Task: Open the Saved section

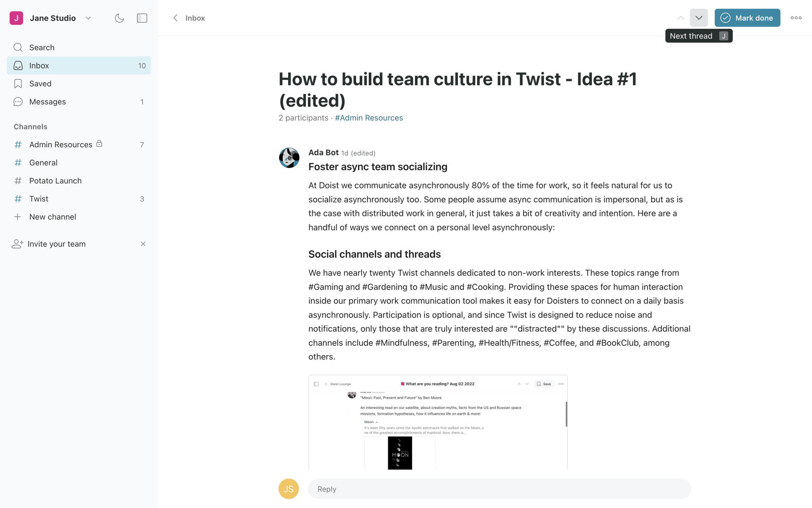Action: click(x=79, y=84)
